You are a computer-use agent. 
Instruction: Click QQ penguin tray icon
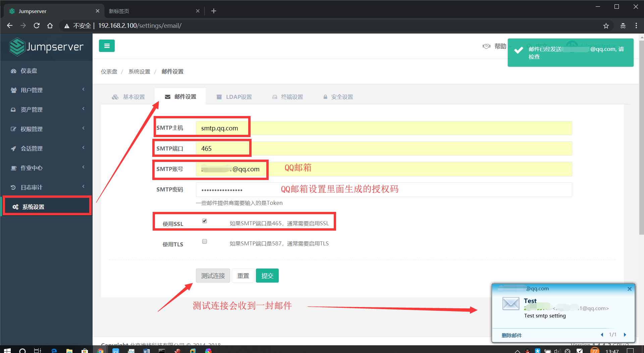(528, 351)
